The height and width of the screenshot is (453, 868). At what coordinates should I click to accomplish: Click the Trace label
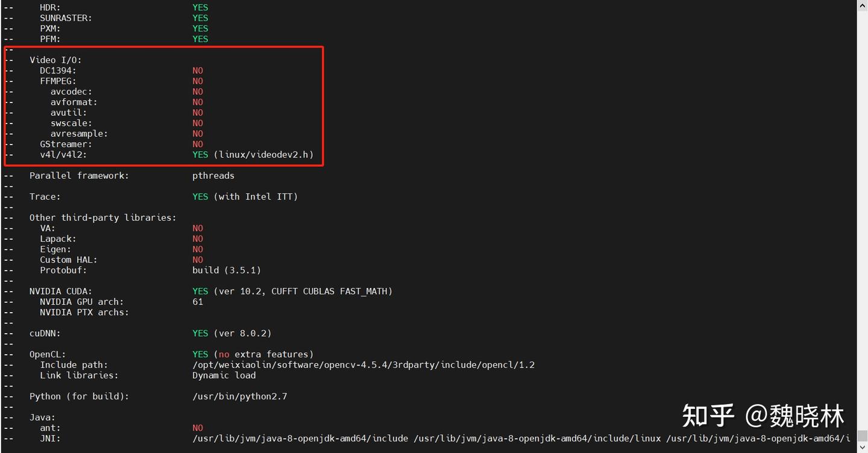pyautogui.click(x=45, y=197)
